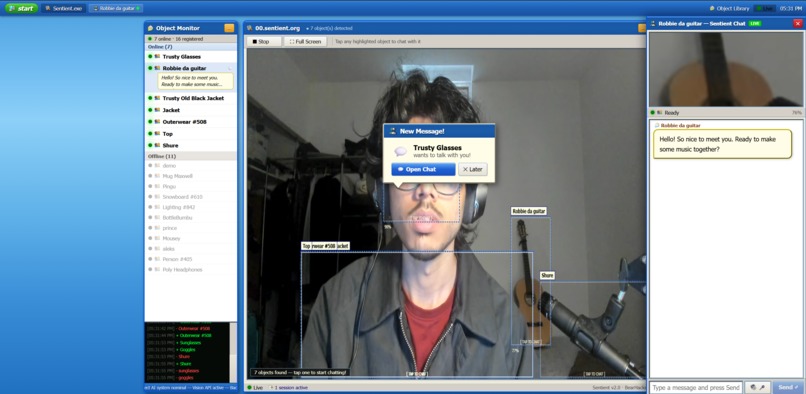Click the log entry '+ Sunglasses'
Image resolution: width=806 pixels, height=394 pixels.
pyautogui.click(x=189, y=343)
